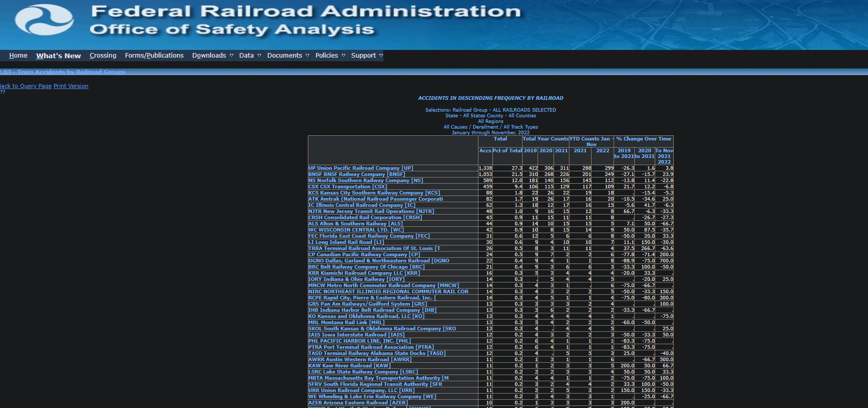Click DGNO Dallas, Garland & Northeastern row
The image size is (868, 408).
pyautogui.click(x=379, y=261)
